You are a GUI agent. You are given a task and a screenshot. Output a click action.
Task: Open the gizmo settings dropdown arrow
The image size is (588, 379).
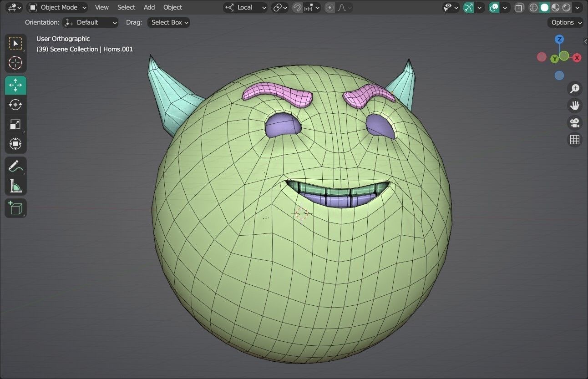(479, 7)
